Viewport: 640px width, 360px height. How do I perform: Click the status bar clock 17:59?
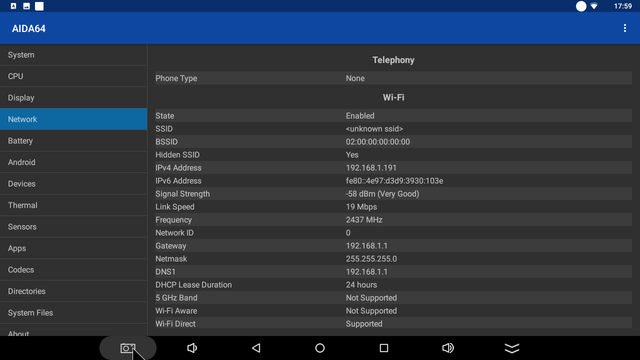(x=623, y=6)
